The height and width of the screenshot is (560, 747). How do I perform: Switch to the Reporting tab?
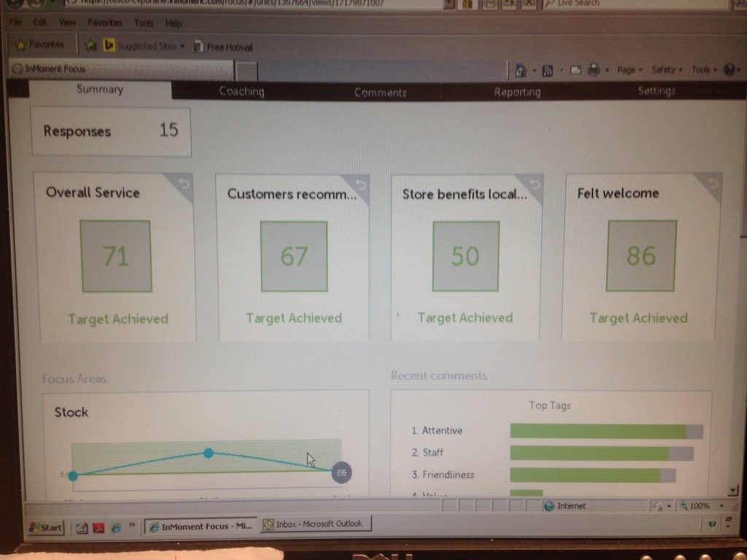tap(517, 92)
